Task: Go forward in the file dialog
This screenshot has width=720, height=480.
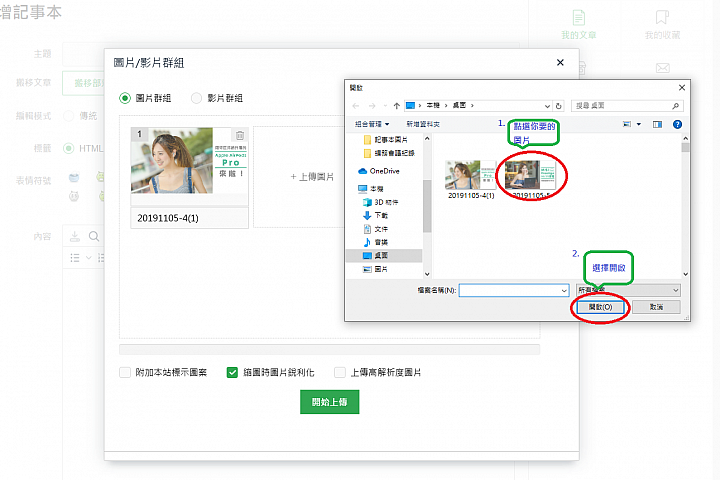Action: tap(372, 106)
